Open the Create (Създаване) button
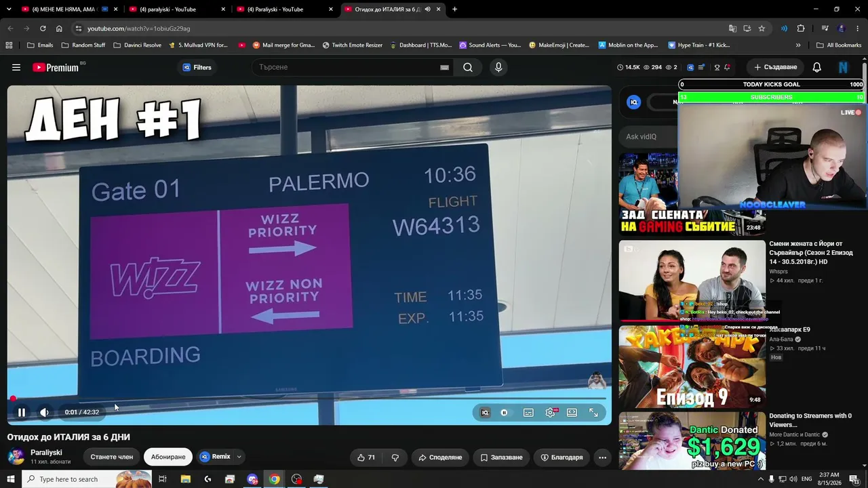 coord(775,67)
